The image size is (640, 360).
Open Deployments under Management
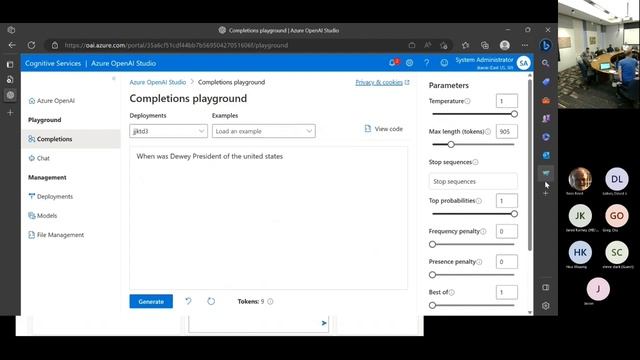[x=51, y=196]
